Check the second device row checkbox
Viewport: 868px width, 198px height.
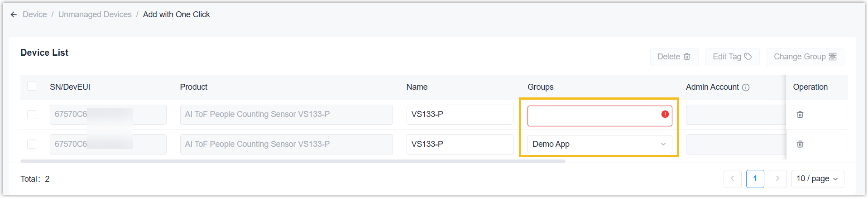[32, 144]
